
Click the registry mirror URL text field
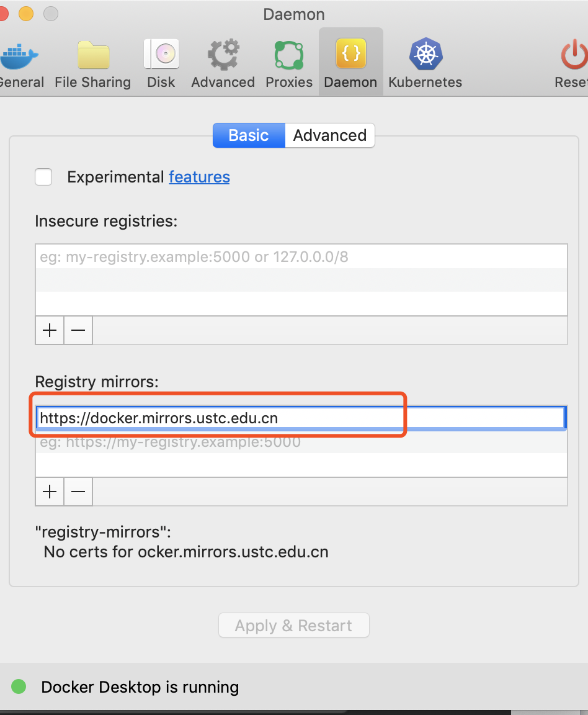pyautogui.click(x=301, y=418)
